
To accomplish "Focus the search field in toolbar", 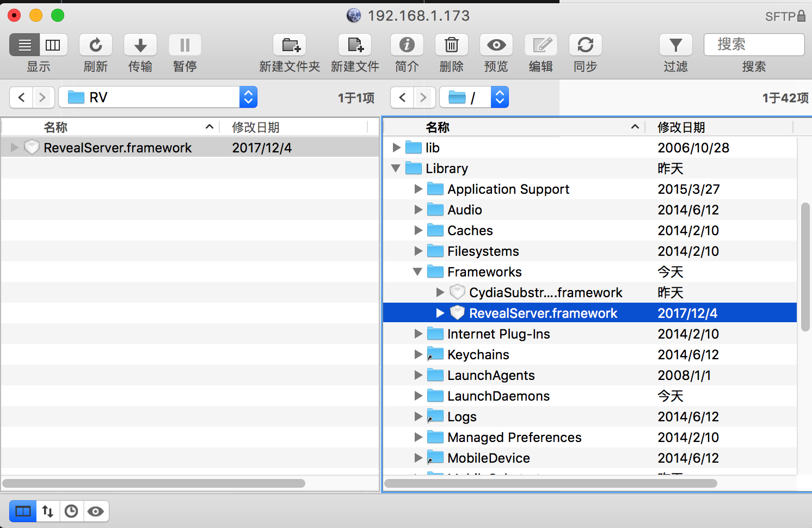I will [x=754, y=45].
